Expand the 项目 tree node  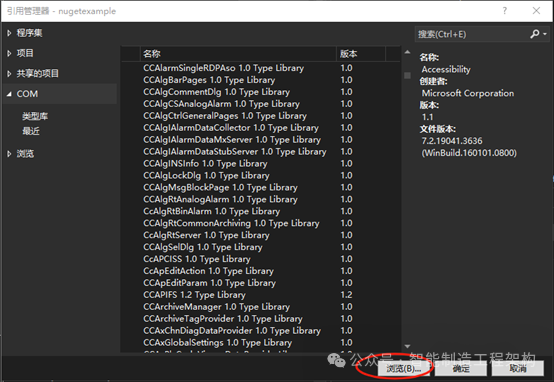click(9, 53)
